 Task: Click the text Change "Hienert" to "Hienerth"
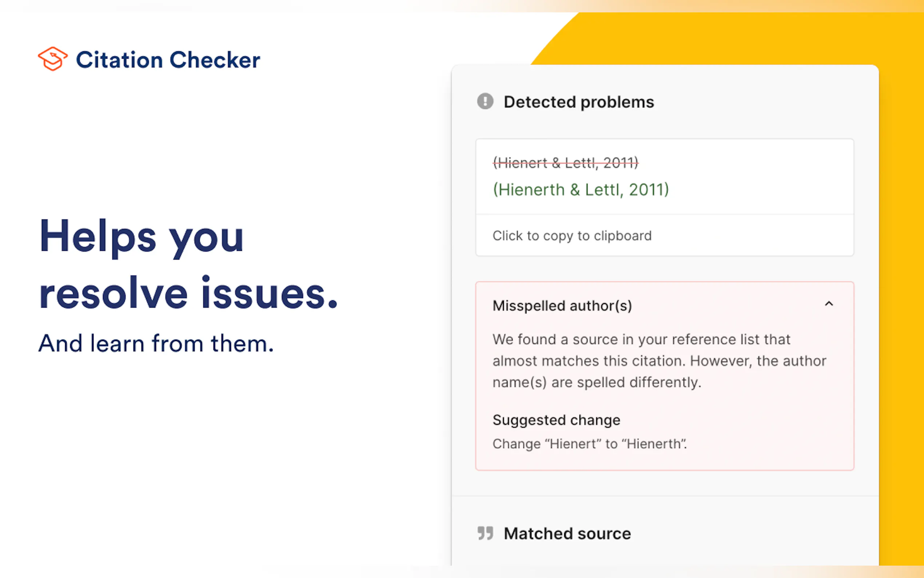589,443
